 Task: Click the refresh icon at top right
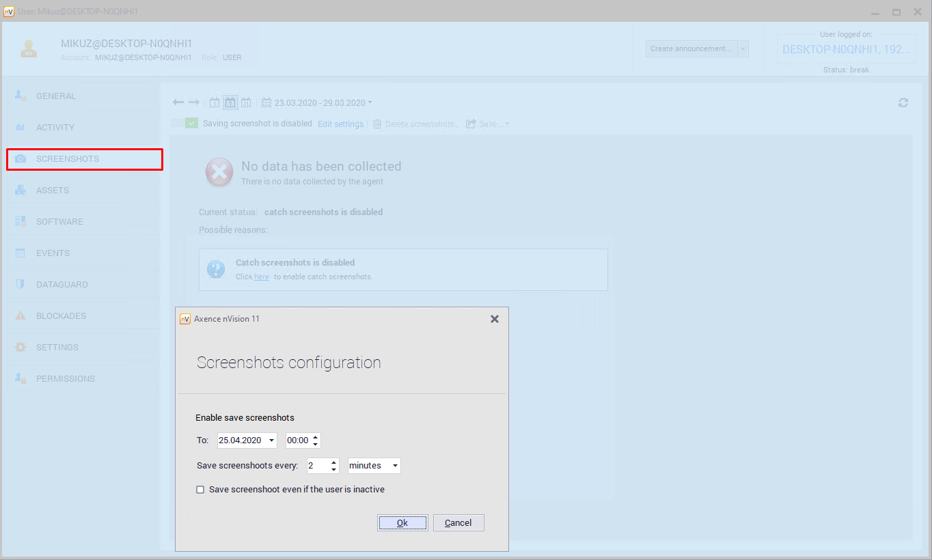(903, 102)
